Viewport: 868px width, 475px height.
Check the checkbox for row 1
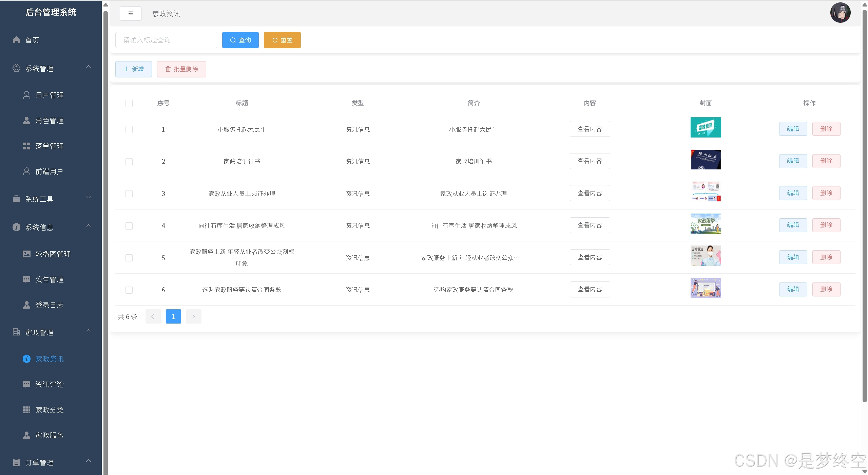[x=129, y=129]
